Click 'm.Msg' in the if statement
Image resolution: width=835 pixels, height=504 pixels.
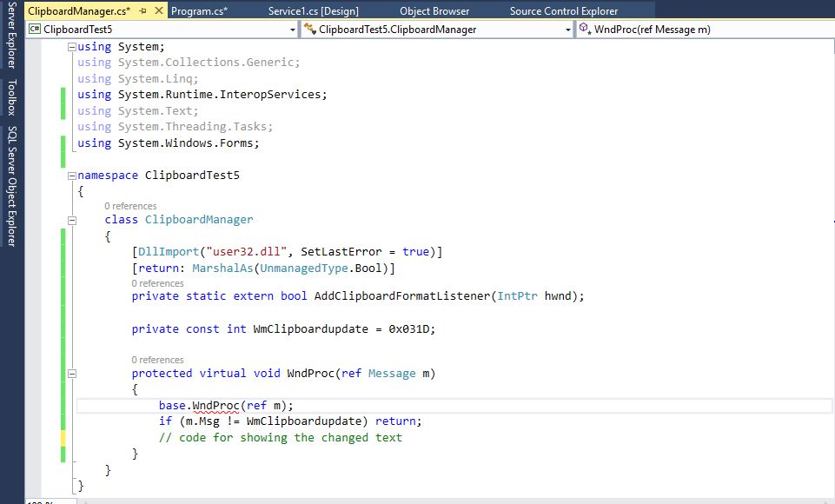tap(202, 421)
